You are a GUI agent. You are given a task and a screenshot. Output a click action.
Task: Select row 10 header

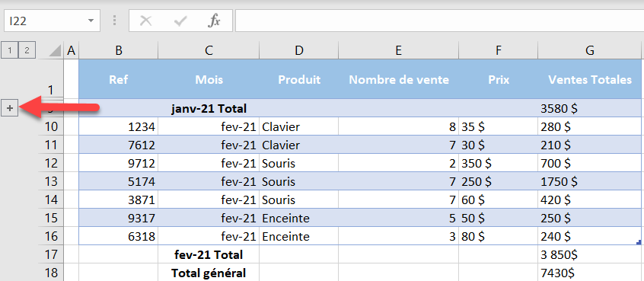pos(51,126)
